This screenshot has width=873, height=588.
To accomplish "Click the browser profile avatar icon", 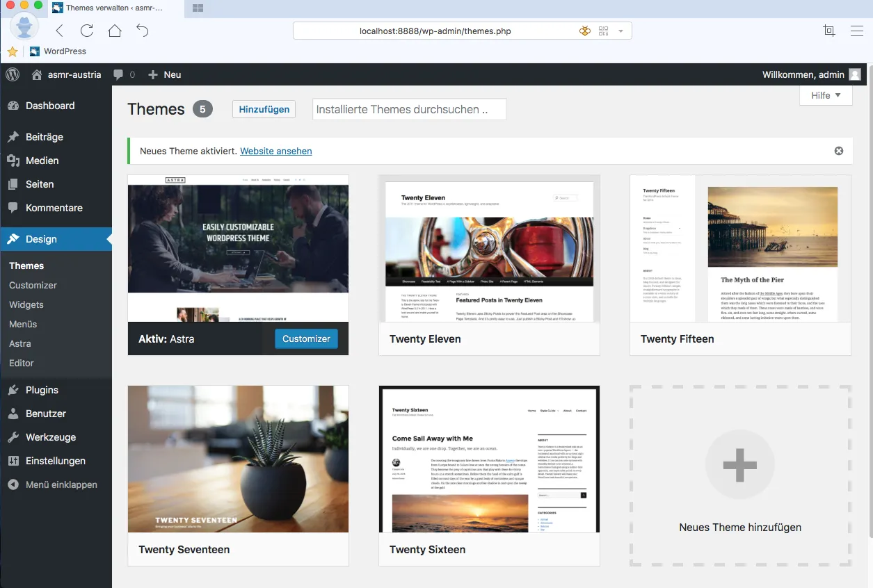I will (24, 28).
